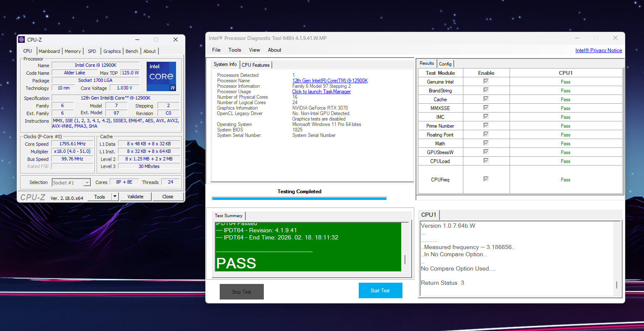The image size is (644, 331).
Task: Toggle the Floating Point enable checkbox
Action: tap(486, 134)
